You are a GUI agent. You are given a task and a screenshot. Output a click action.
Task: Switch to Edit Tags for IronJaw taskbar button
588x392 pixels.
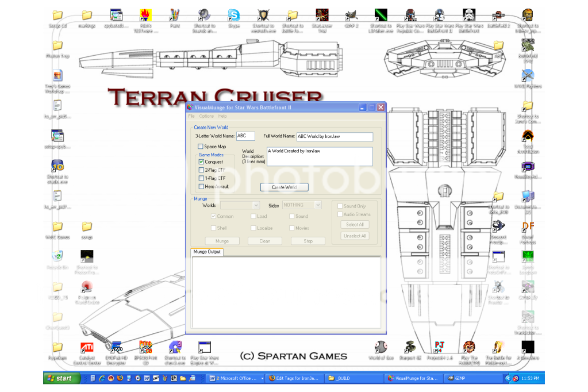click(x=294, y=378)
